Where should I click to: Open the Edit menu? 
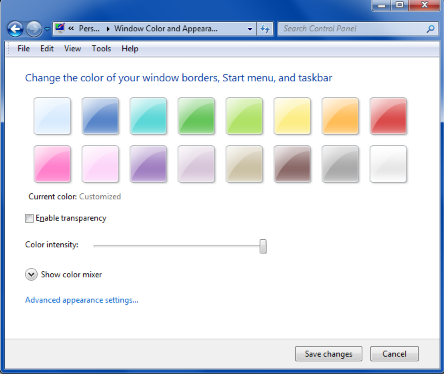47,49
